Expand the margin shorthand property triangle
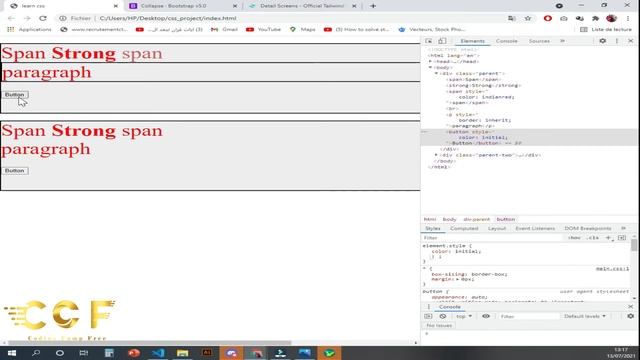The image size is (640, 360). 458,279
